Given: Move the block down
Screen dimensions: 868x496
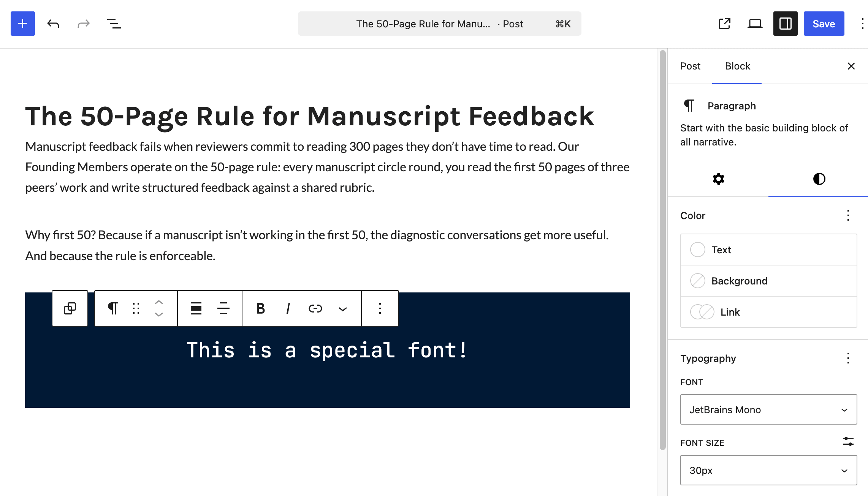Looking at the screenshot, I should [159, 314].
